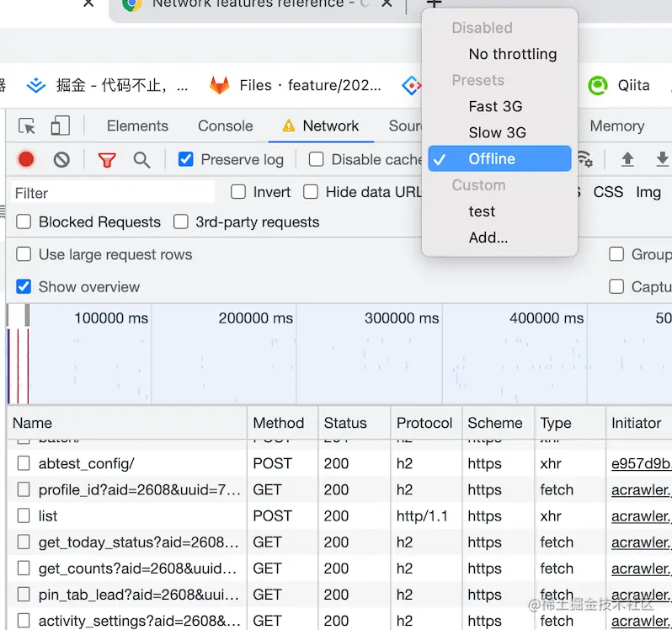
Task: Enable Blocked Requests checkbox
Action: 24,222
